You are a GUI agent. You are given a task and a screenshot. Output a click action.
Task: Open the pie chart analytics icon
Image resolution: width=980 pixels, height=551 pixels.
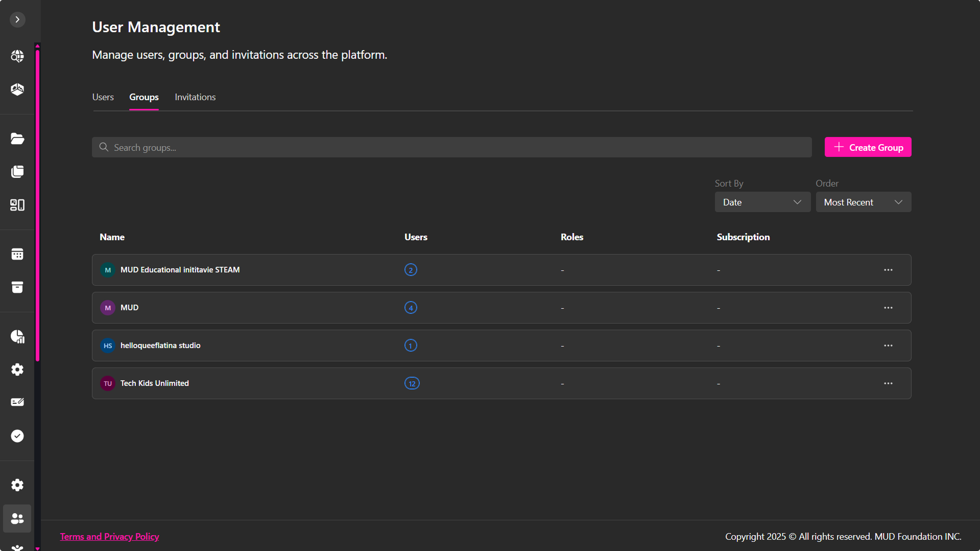[17, 336]
